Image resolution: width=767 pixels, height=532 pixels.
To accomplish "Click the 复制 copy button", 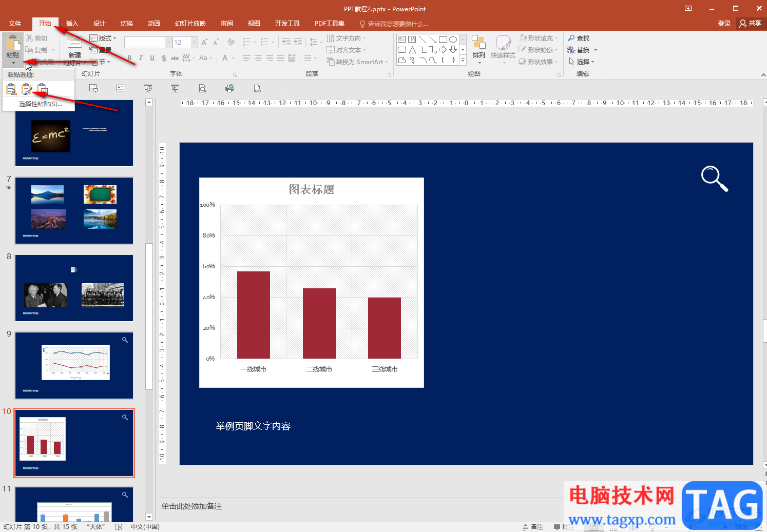I will [37, 50].
